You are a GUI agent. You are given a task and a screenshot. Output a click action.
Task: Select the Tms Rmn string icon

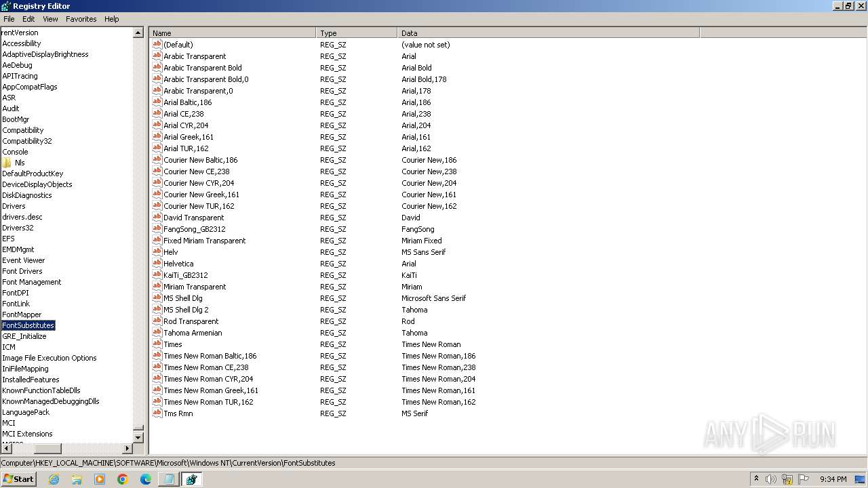(157, 413)
